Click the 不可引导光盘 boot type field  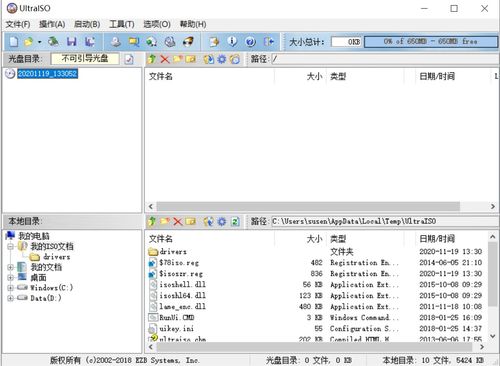click(85, 59)
